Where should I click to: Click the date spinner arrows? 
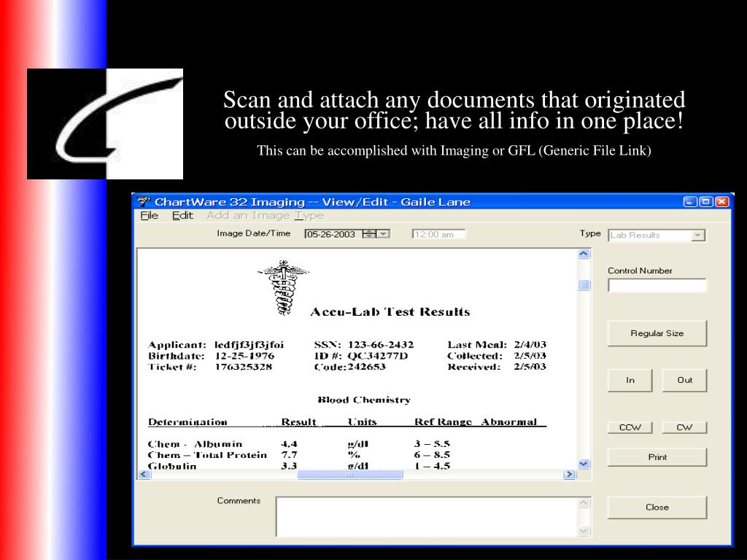point(369,234)
